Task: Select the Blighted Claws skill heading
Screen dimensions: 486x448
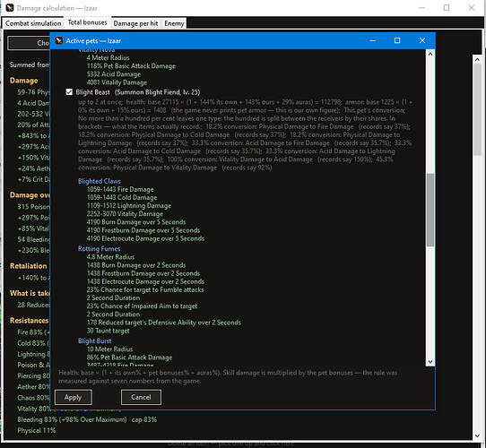Action: click(x=100, y=181)
